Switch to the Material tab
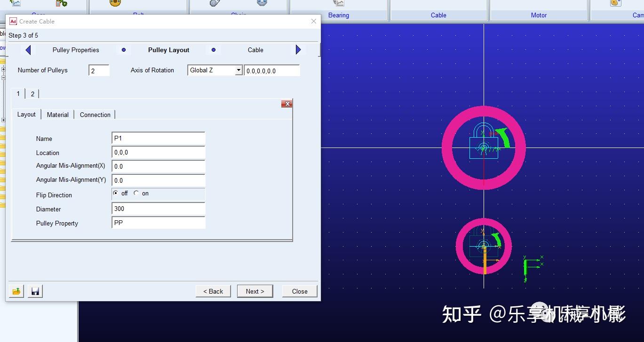The width and height of the screenshot is (644, 342). tap(57, 115)
